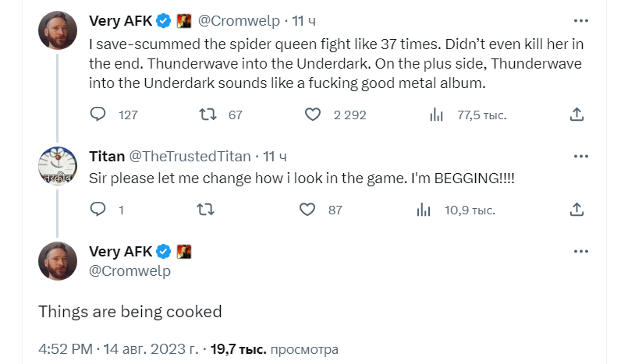The height and width of the screenshot is (364, 628).
Task: Click Very AFK name on the bottom tweet
Action: (121, 252)
